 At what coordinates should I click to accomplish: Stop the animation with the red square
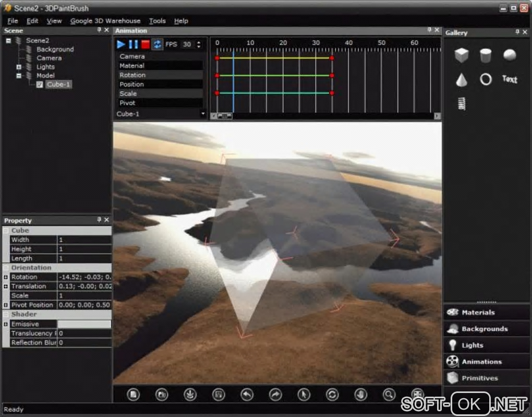pos(146,44)
